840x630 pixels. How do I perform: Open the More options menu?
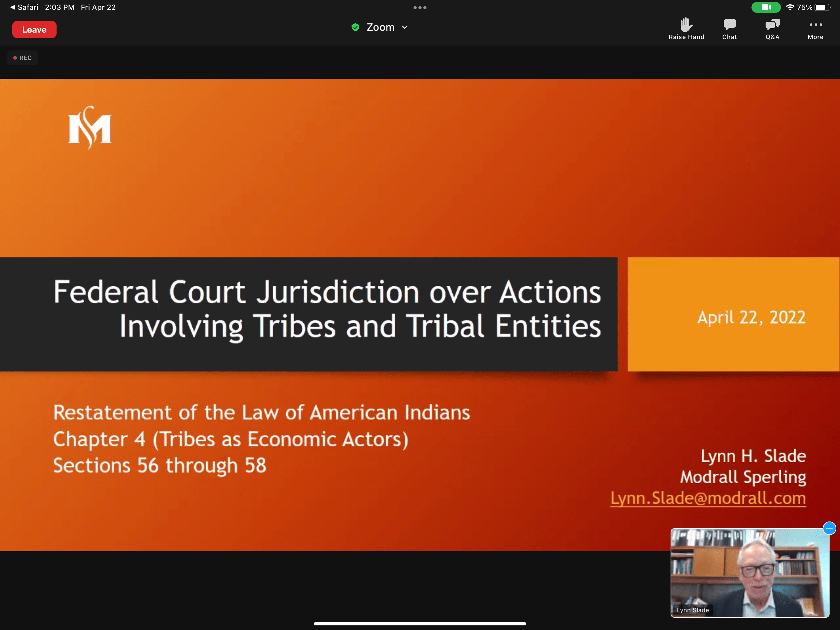(815, 25)
